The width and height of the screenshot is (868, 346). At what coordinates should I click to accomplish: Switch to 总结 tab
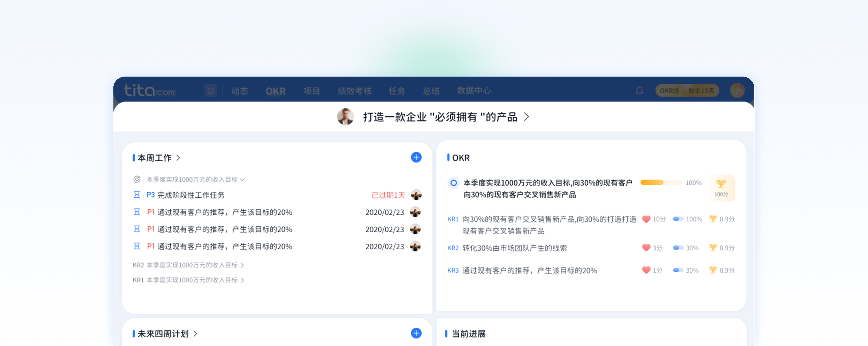tap(431, 91)
